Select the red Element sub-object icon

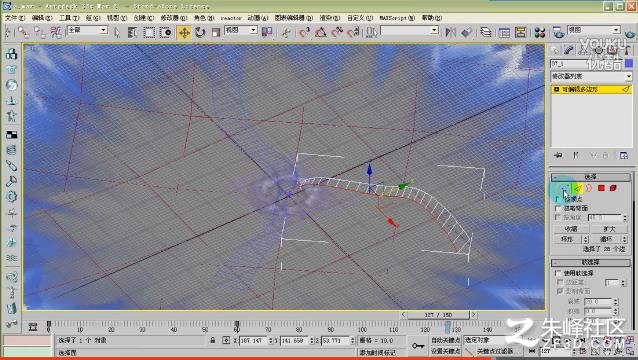pyautogui.click(x=613, y=188)
